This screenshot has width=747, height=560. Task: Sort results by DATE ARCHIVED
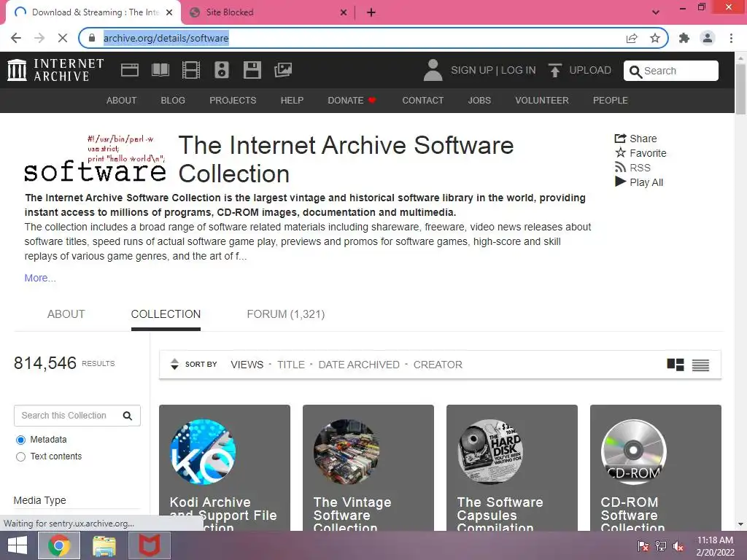[359, 365]
